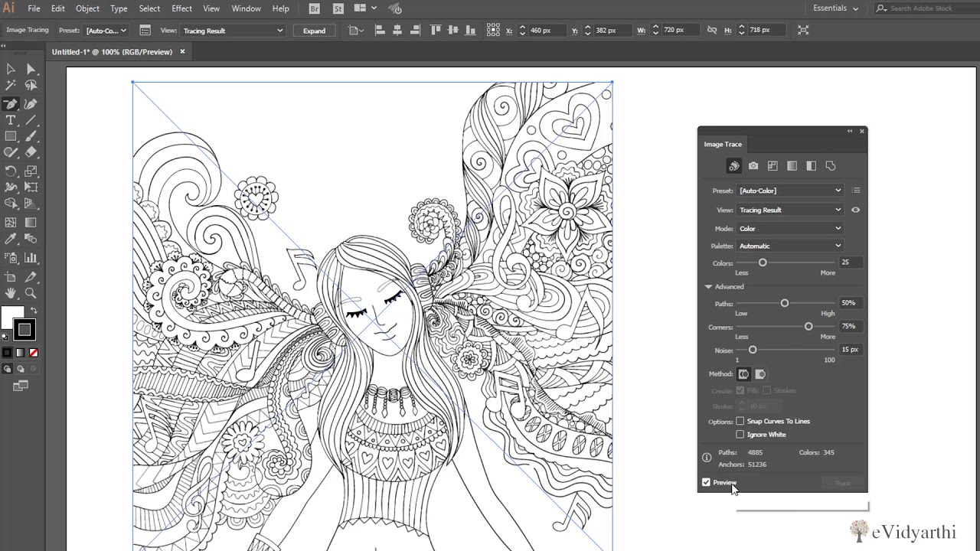Click the High Color camera preset icon
980x551 pixels.
(x=753, y=166)
